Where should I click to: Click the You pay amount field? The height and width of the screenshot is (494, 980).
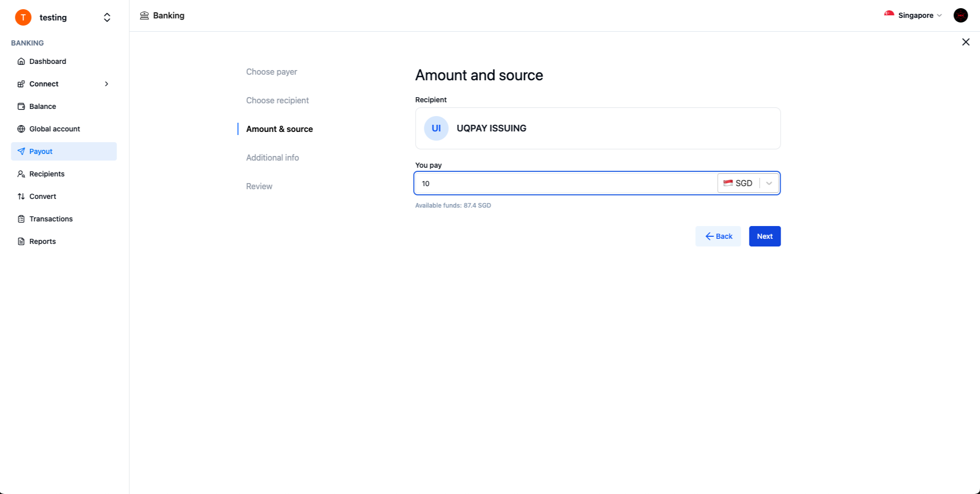(565, 183)
